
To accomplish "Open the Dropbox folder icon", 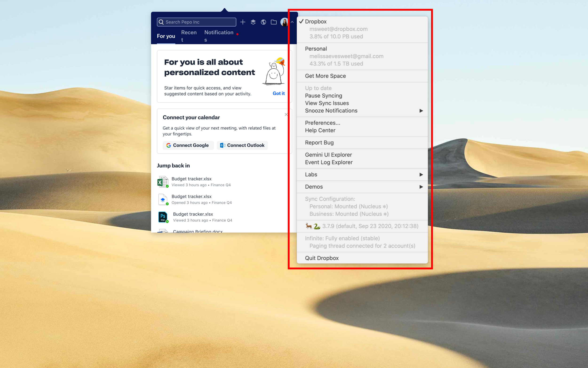I will click(x=274, y=22).
